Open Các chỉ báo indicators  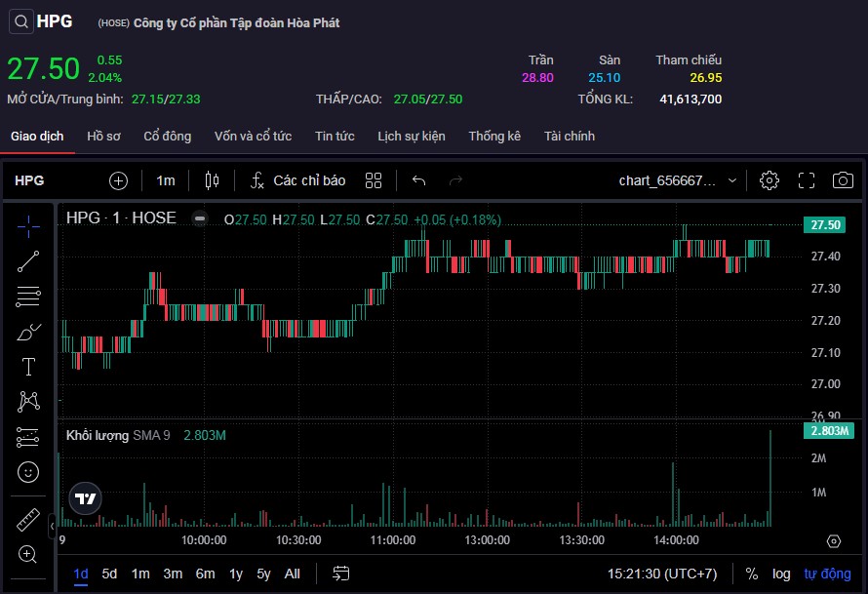297,180
